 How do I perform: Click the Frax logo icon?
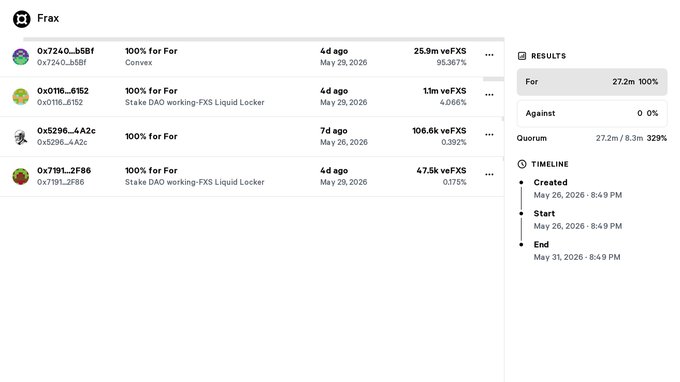coord(21,19)
